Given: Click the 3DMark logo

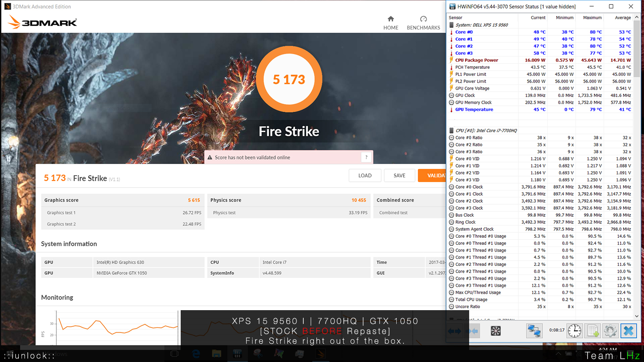Looking at the screenshot, I should click(43, 23).
